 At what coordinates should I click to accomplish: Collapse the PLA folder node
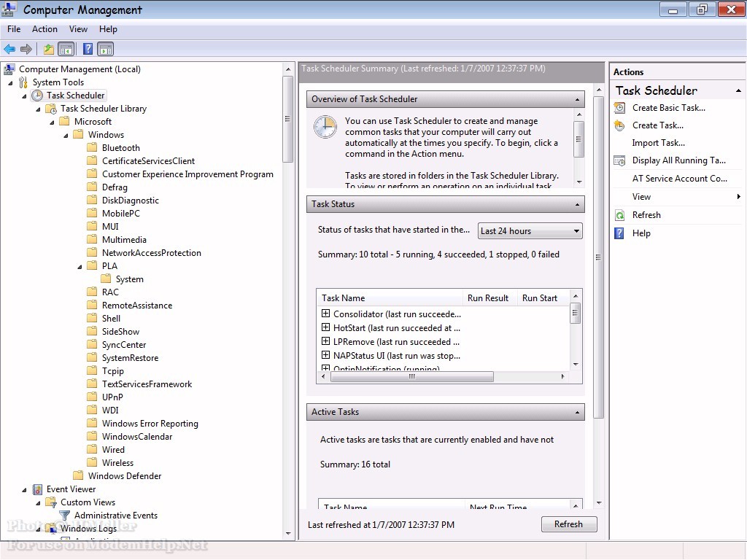[80, 267]
